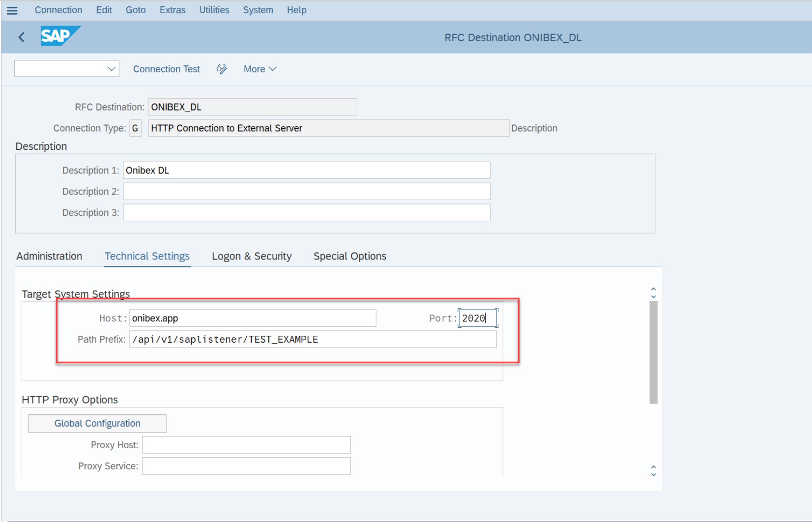Go back using the back arrow
The height and width of the screenshot is (523, 812).
(x=22, y=37)
